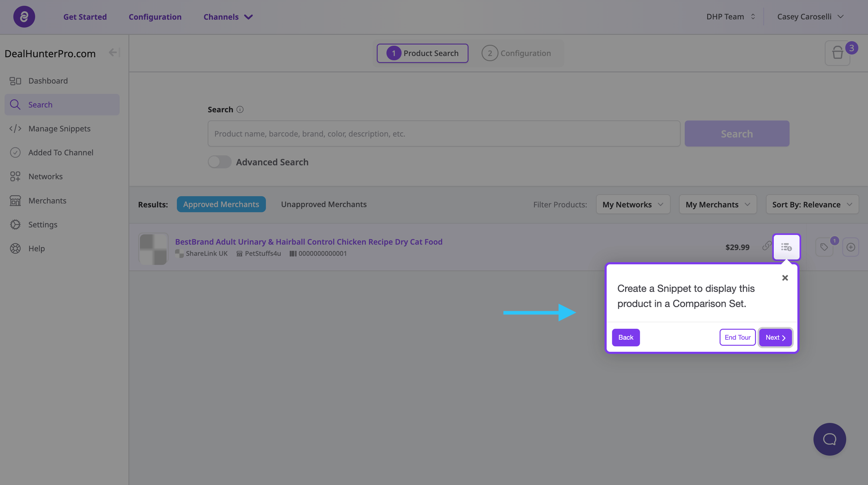The height and width of the screenshot is (485, 868).
Task: Open Sort By Relevance dropdown
Action: pos(812,204)
